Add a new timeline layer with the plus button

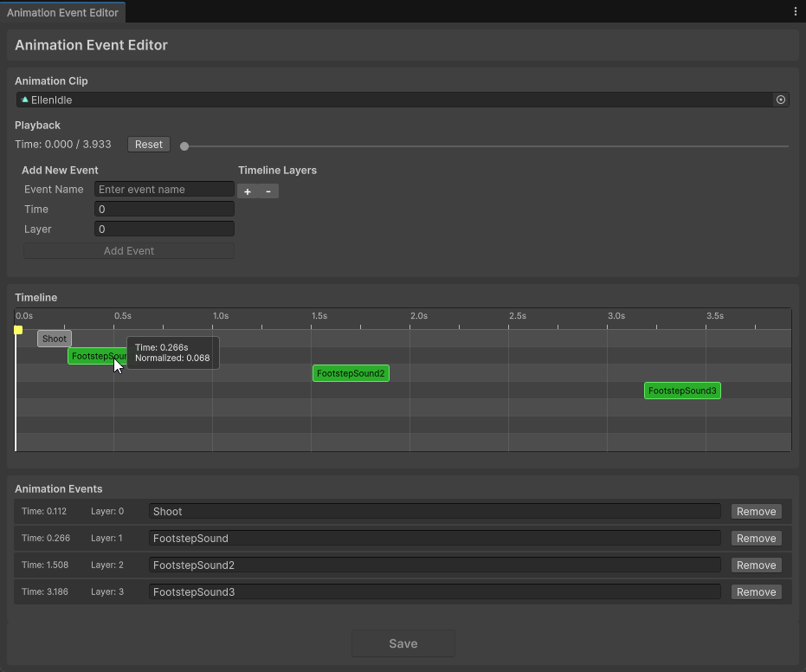pos(248,190)
